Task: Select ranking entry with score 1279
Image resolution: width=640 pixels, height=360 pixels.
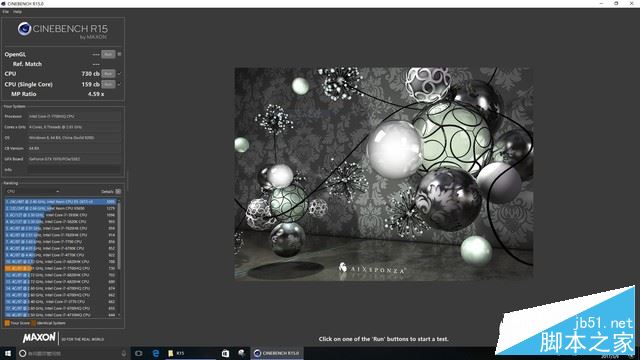Action: [x=60, y=208]
